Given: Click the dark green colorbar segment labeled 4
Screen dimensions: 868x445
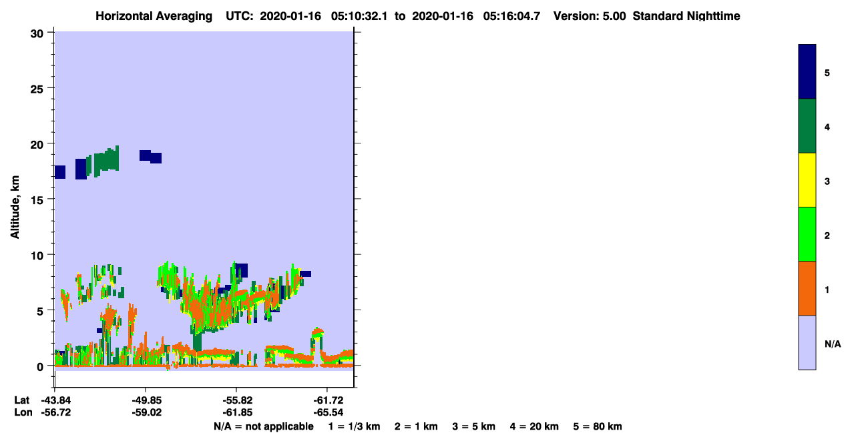Looking at the screenshot, I should [x=807, y=126].
